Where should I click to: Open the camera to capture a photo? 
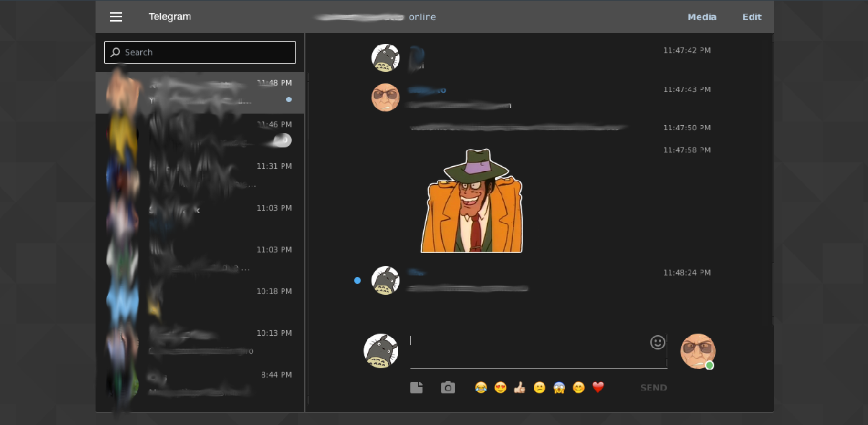448,387
